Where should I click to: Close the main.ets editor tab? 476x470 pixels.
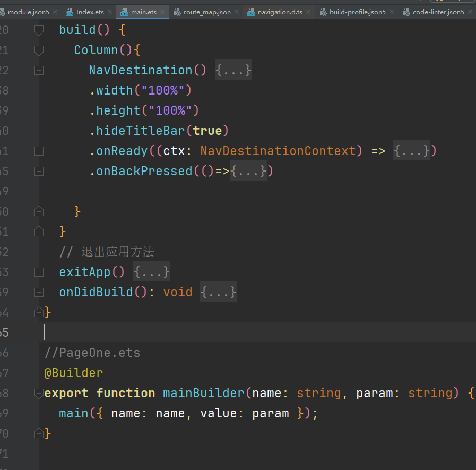(162, 12)
